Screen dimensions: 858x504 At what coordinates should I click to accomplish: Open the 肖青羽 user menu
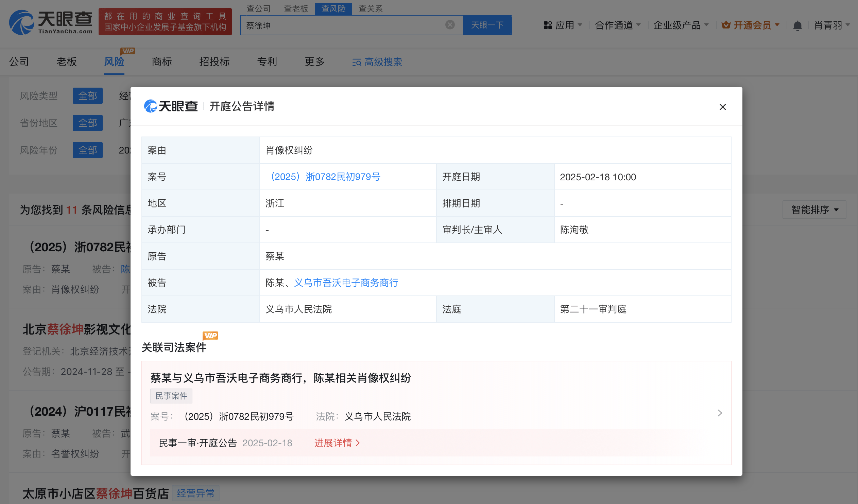coord(832,25)
